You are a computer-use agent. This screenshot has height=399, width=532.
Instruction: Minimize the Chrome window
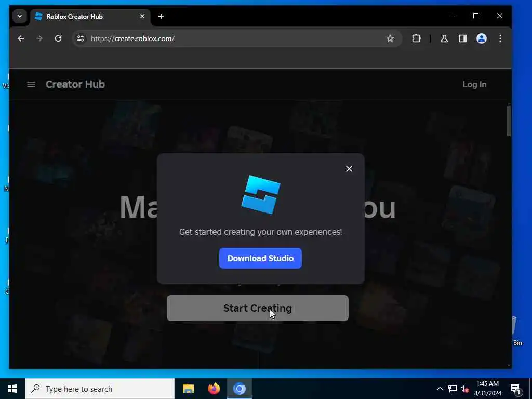[452, 16]
